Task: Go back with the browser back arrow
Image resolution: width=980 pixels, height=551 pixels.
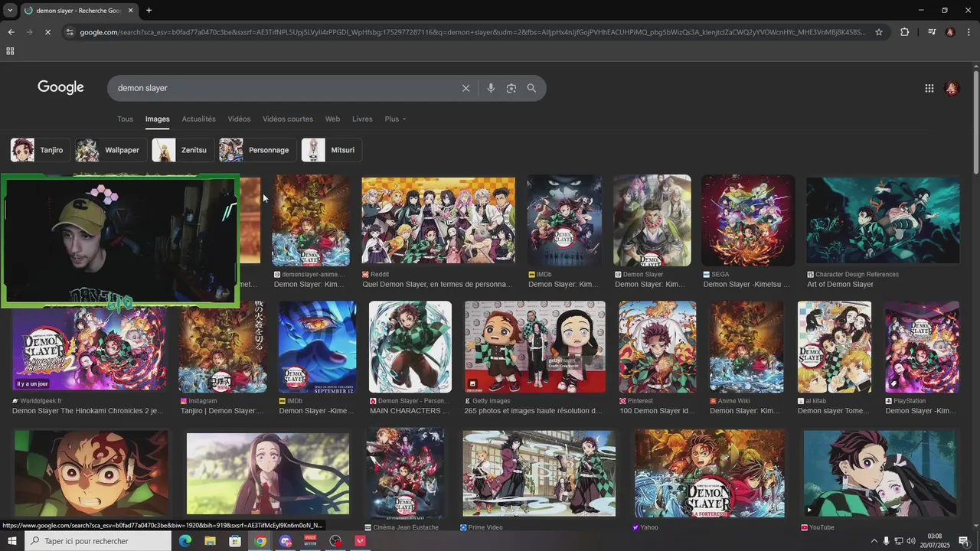Action: [x=11, y=32]
